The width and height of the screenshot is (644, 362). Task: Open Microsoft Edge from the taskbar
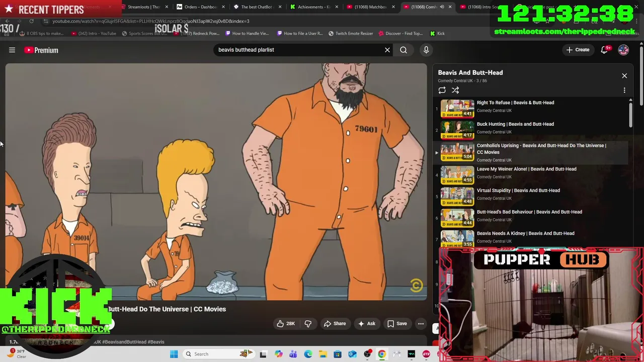(x=308, y=354)
